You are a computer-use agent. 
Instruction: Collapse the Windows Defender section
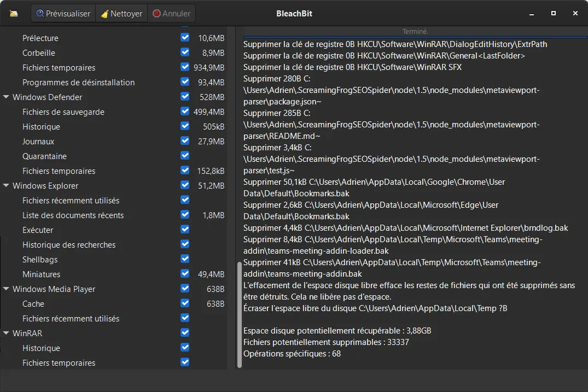(x=5, y=97)
